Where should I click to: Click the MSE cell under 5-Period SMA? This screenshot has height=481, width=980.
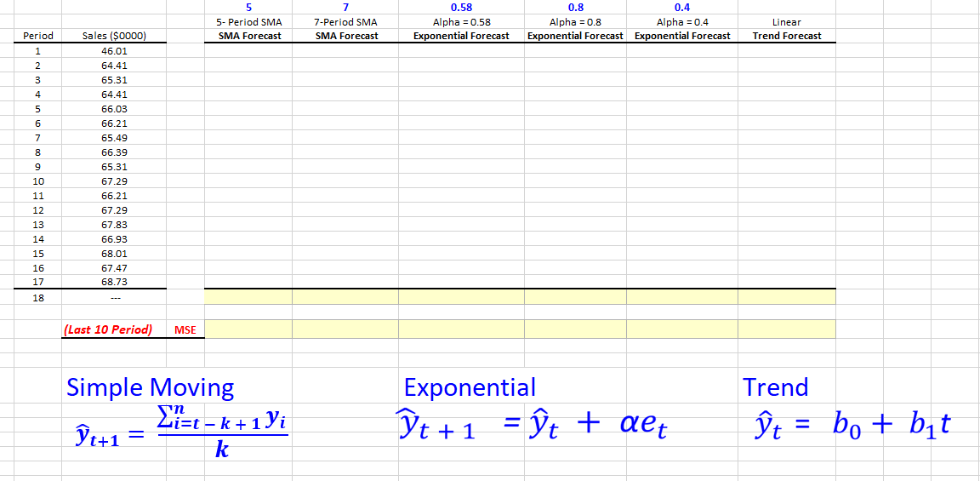click(x=248, y=329)
